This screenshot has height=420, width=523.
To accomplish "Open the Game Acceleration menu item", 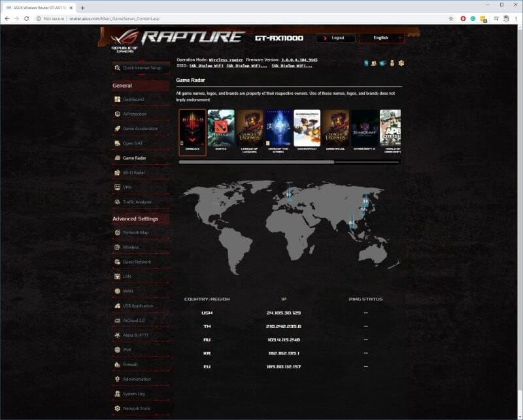I will coord(140,129).
